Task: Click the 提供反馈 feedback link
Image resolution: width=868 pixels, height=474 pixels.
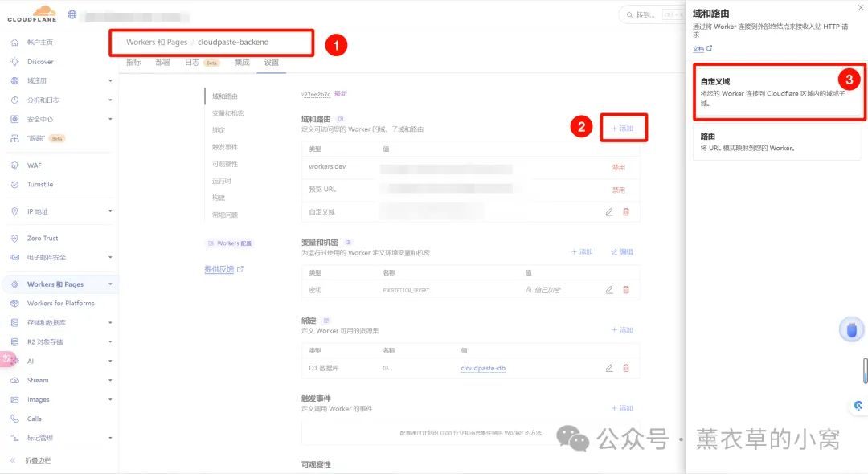Action: [223, 269]
